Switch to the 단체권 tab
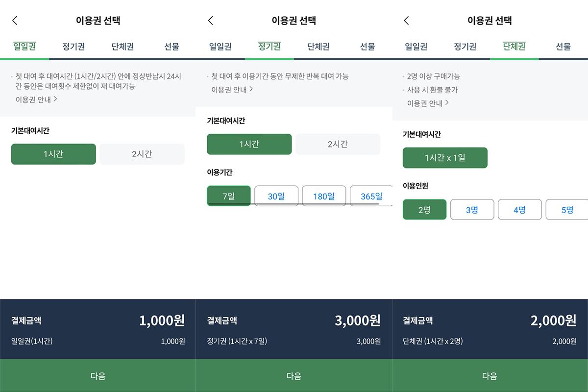The height and width of the screenshot is (392, 588). pos(514,46)
